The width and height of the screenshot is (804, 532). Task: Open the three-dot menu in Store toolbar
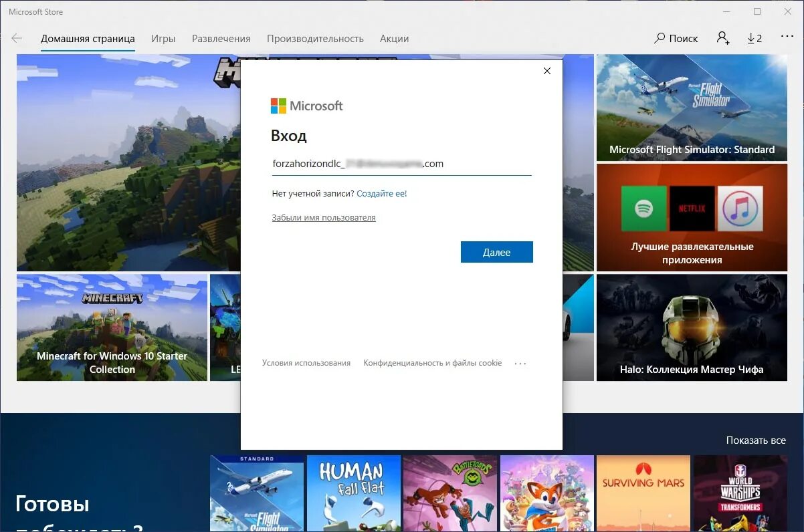coord(787,37)
